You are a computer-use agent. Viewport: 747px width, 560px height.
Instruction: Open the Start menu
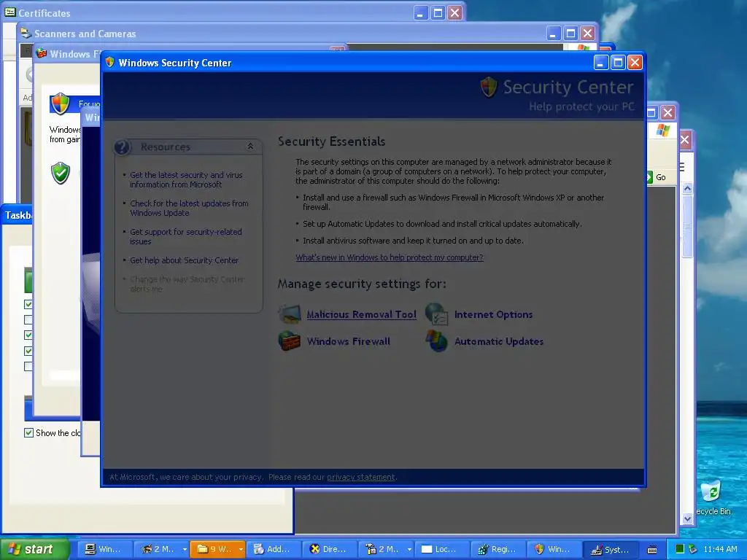34,549
